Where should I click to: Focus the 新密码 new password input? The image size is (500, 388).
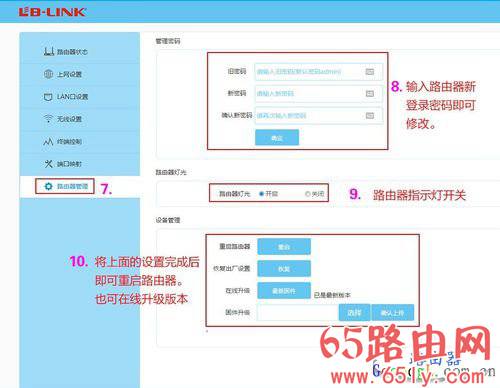point(319,94)
